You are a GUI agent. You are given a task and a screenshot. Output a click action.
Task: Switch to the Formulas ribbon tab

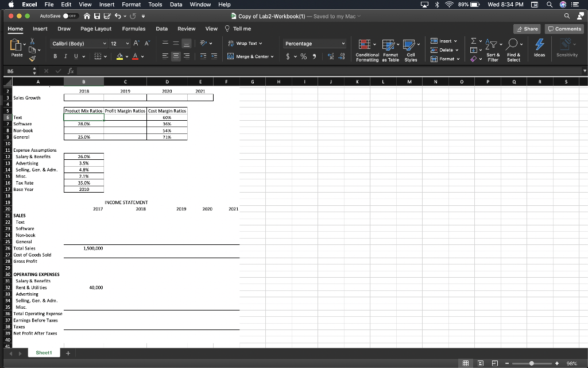tap(133, 28)
